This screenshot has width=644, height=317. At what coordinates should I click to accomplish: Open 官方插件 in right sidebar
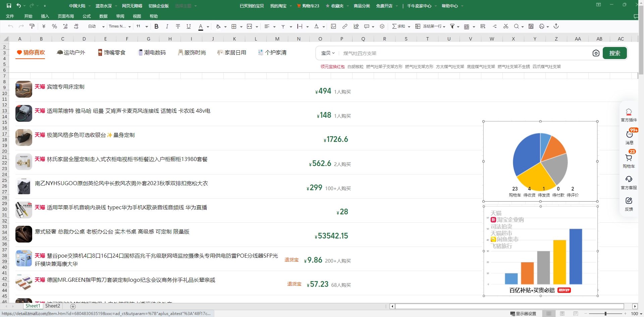tap(629, 115)
